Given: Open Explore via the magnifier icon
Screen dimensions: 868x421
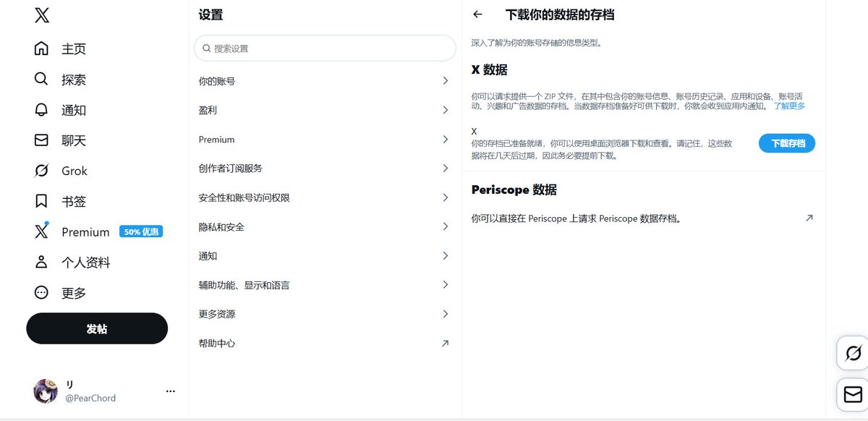Looking at the screenshot, I should coord(41,79).
